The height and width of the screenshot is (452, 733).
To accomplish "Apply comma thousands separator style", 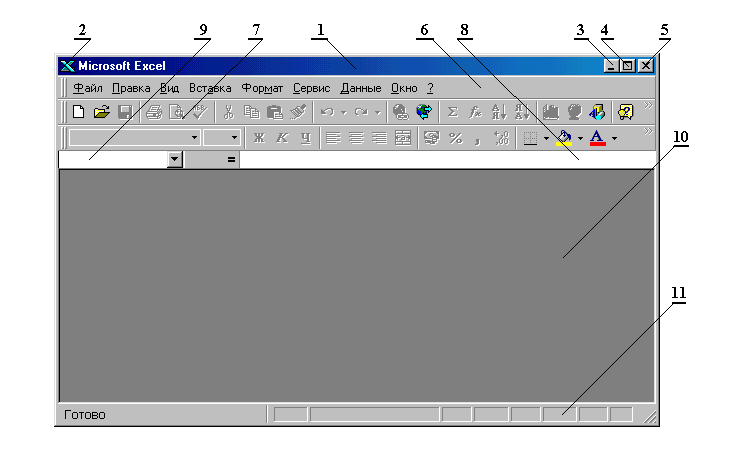I will point(477,140).
